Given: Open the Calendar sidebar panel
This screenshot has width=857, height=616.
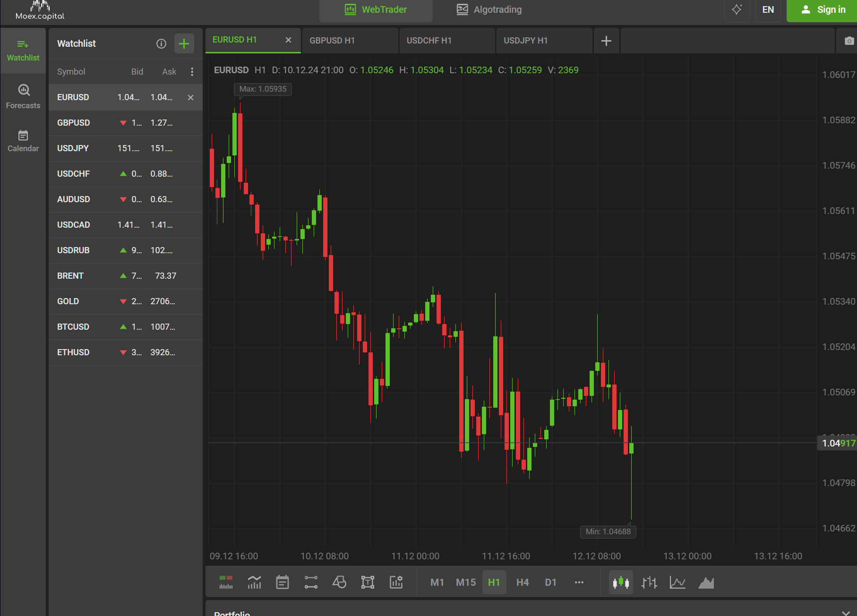Looking at the screenshot, I should [x=23, y=141].
